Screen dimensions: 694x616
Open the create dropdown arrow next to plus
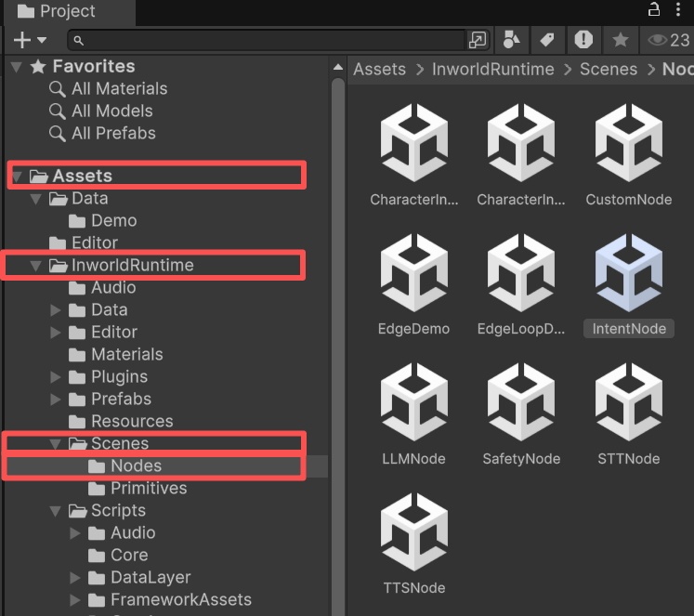click(42, 40)
